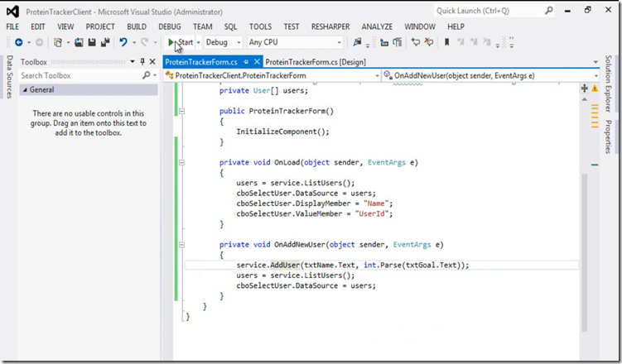The image size is (622, 364).
Task: Open the SQL menu
Action: pyautogui.click(x=230, y=26)
